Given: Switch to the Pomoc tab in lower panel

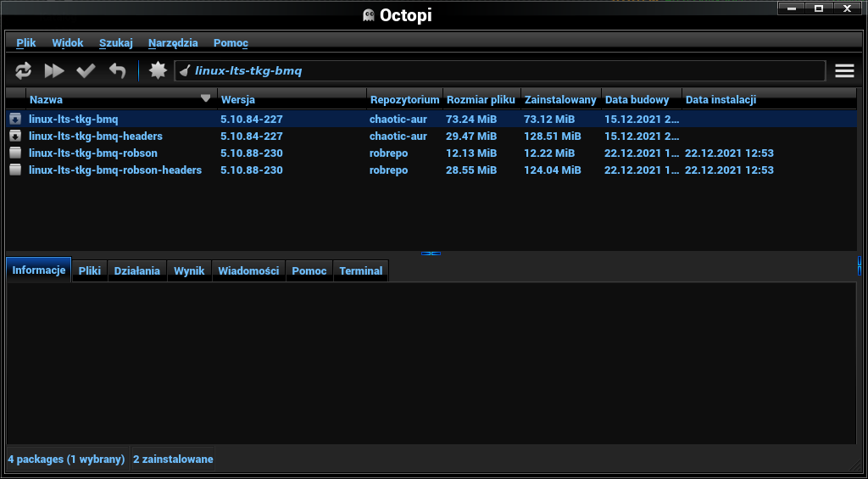Looking at the screenshot, I should pos(309,270).
